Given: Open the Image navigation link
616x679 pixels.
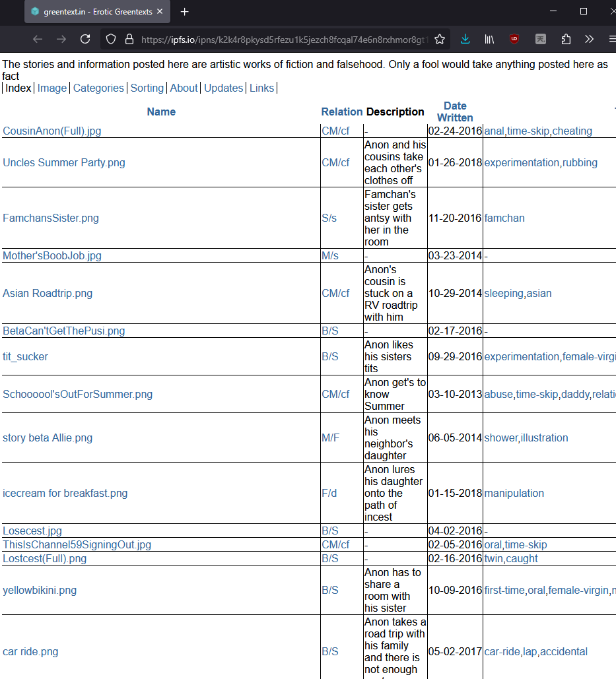Looking at the screenshot, I should 52,88.
